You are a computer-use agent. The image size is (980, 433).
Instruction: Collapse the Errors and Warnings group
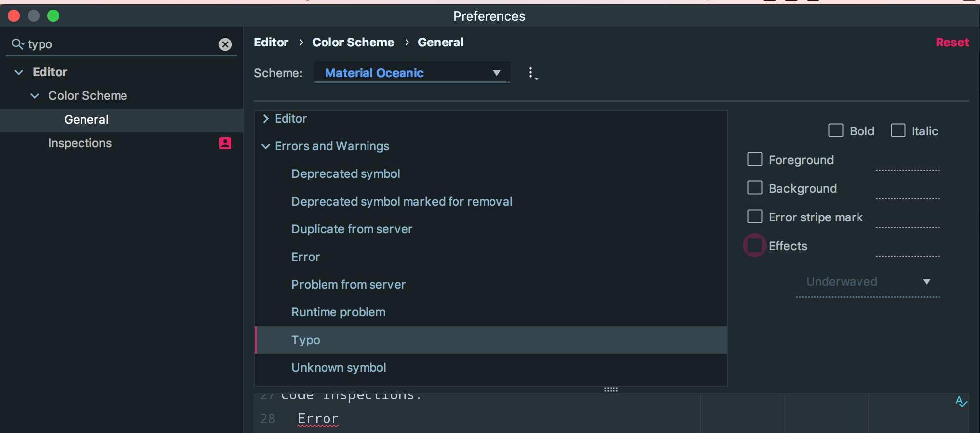coord(266,146)
